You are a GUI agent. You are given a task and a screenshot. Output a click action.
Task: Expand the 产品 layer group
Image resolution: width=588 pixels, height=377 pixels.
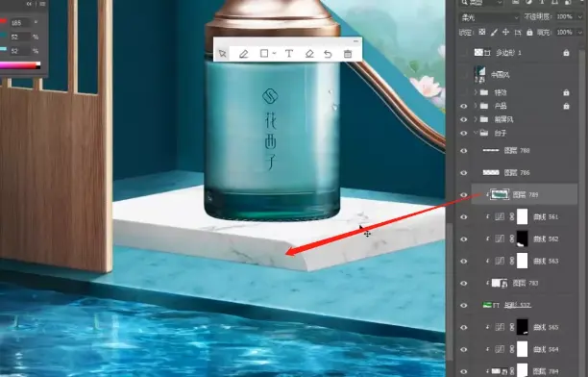coord(476,106)
